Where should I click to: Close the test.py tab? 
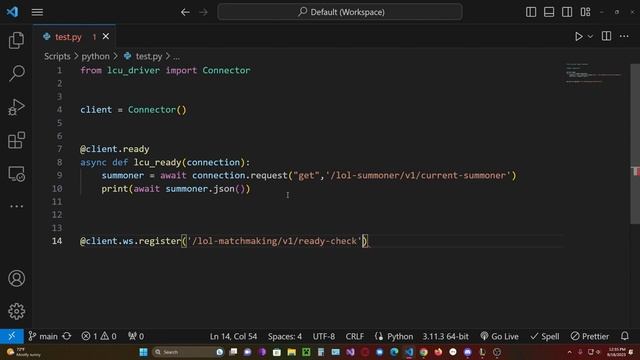[106, 36]
